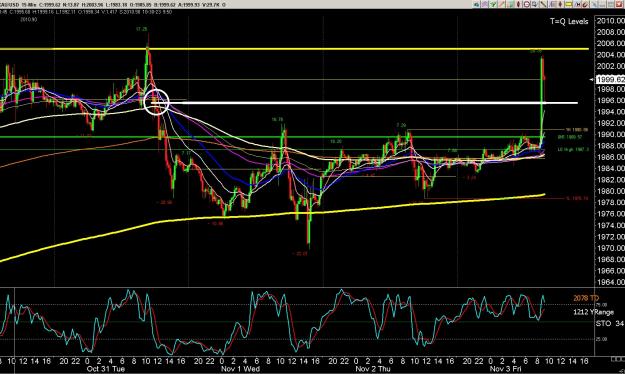625x374 pixels.
Task: Click the H measure toolbar icon
Action: point(577,4)
